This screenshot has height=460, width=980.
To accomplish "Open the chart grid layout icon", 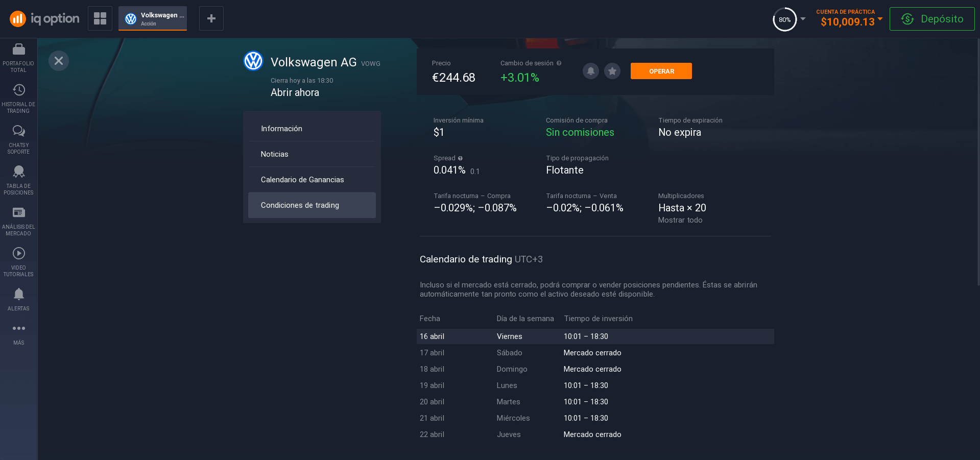I will (x=100, y=18).
